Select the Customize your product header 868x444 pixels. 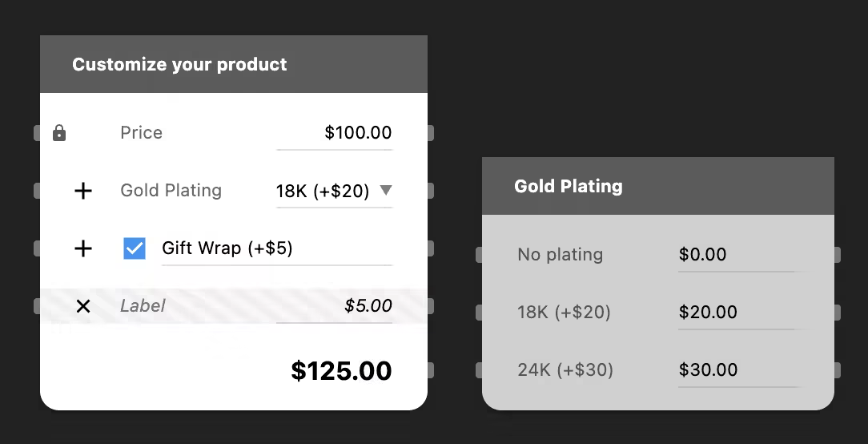click(x=233, y=65)
